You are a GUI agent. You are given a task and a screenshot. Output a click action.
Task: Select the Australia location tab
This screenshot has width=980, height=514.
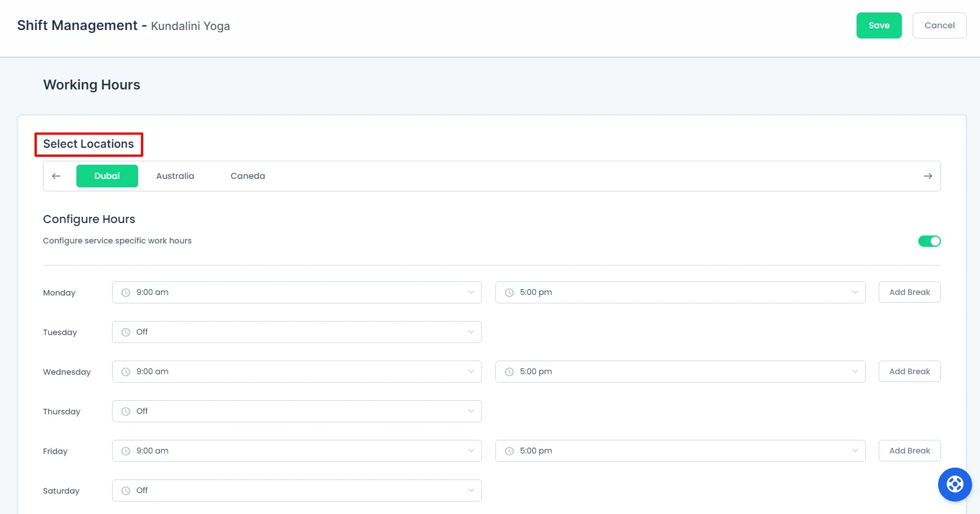(x=175, y=176)
